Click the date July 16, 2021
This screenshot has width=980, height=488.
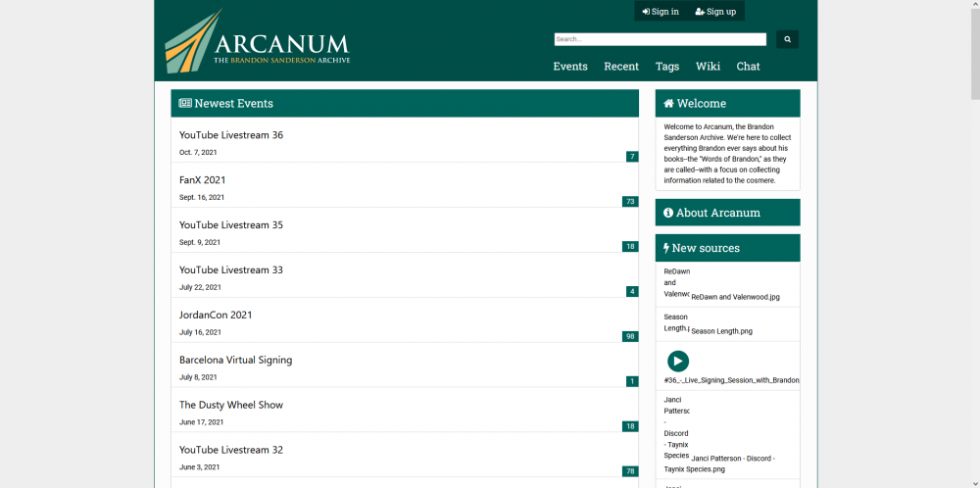point(200,332)
